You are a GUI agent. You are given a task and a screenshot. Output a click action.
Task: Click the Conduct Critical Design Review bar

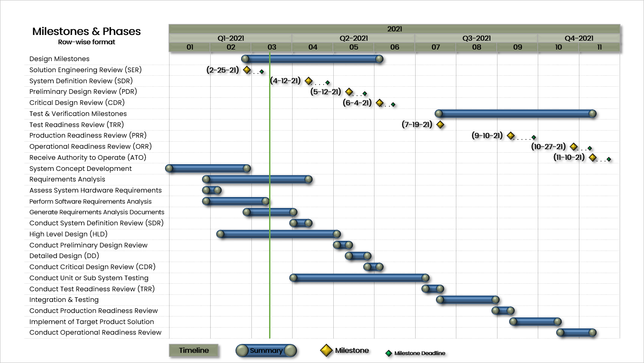pyautogui.click(x=374, y=267)
